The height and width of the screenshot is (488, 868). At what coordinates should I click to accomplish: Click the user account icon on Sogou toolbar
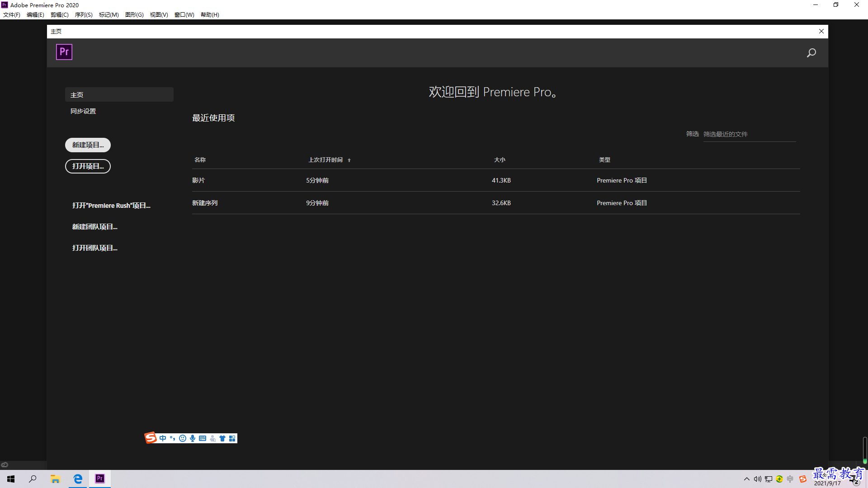pos(212,438)
